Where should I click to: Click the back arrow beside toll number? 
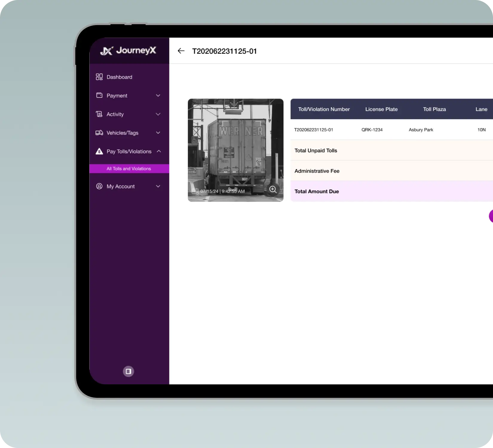pos(181,51)
